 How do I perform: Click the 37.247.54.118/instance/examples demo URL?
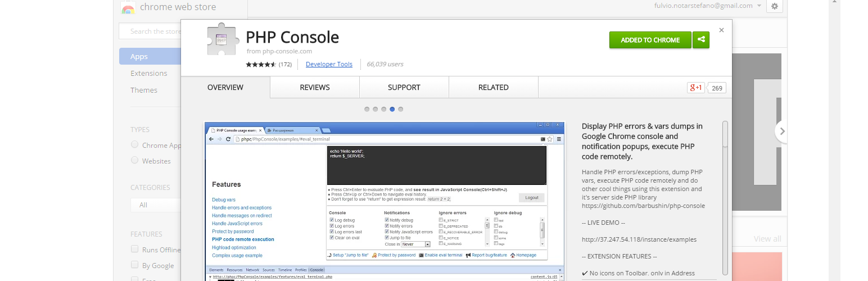point(639,239)
